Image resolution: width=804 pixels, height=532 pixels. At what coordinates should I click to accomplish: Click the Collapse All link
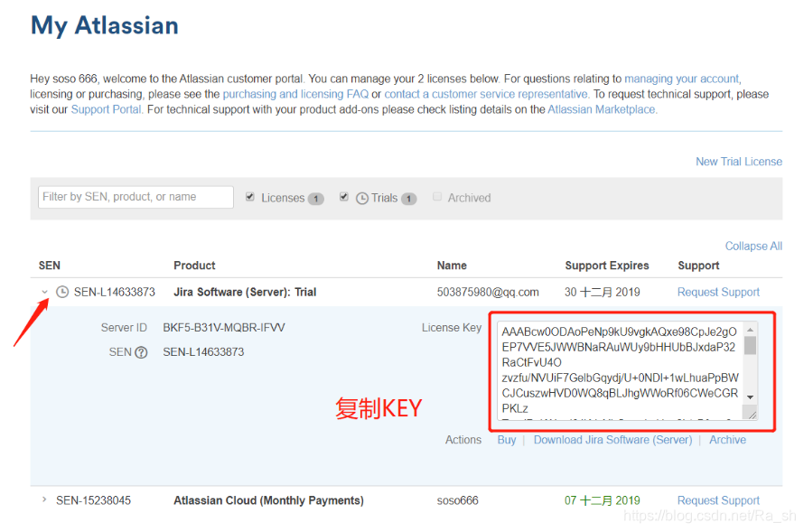(x=753, y=246)
